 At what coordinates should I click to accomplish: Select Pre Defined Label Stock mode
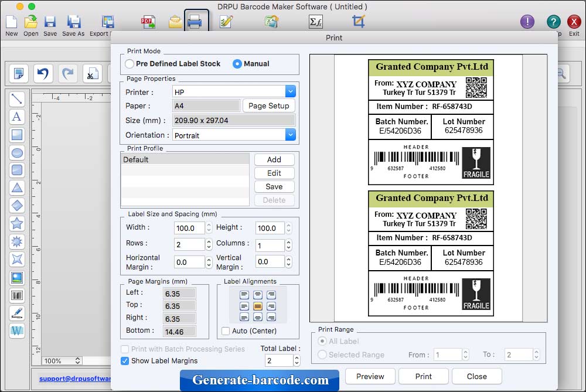130,64
